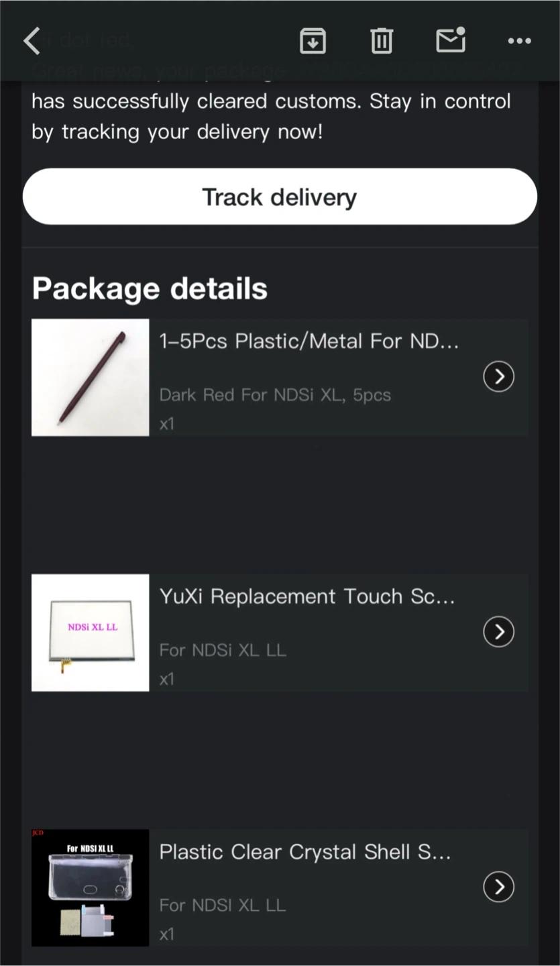The image size is (560, 966).
Task: Open stylus item details chevron
Action: tap(499, 376)
